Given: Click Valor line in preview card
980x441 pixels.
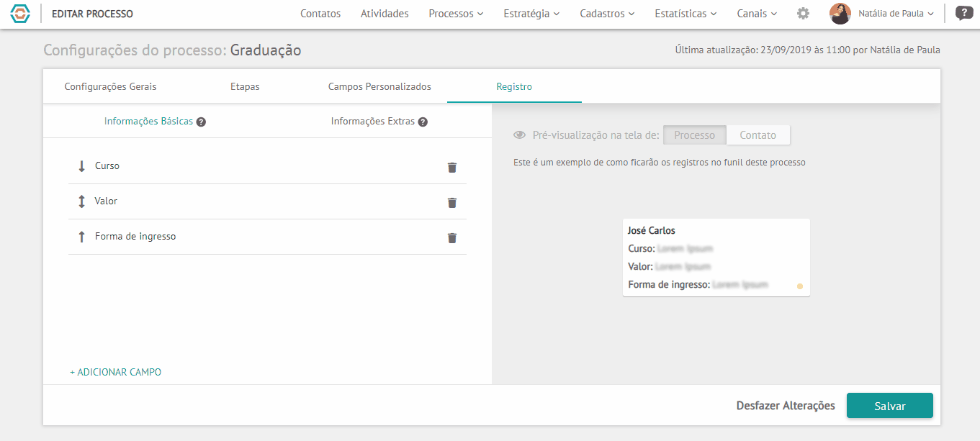Looking at the screenshot, I should coord(670,267).
